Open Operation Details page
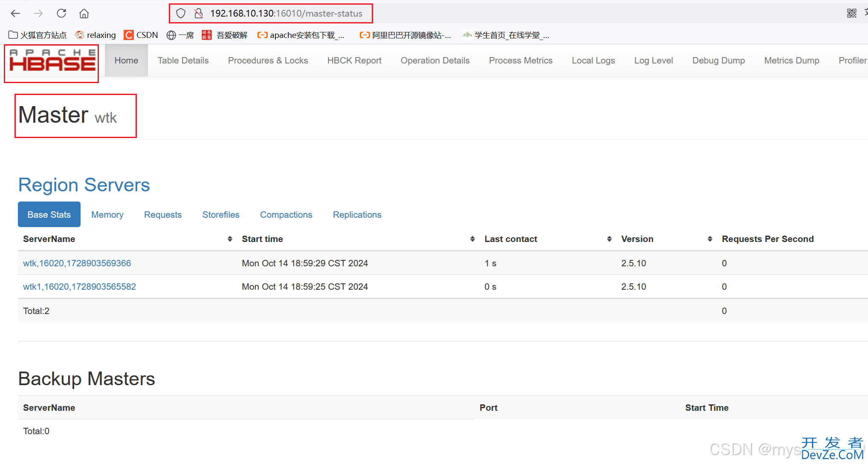Image resolution: width=868 pixels, height=464 pixels. 435,61
